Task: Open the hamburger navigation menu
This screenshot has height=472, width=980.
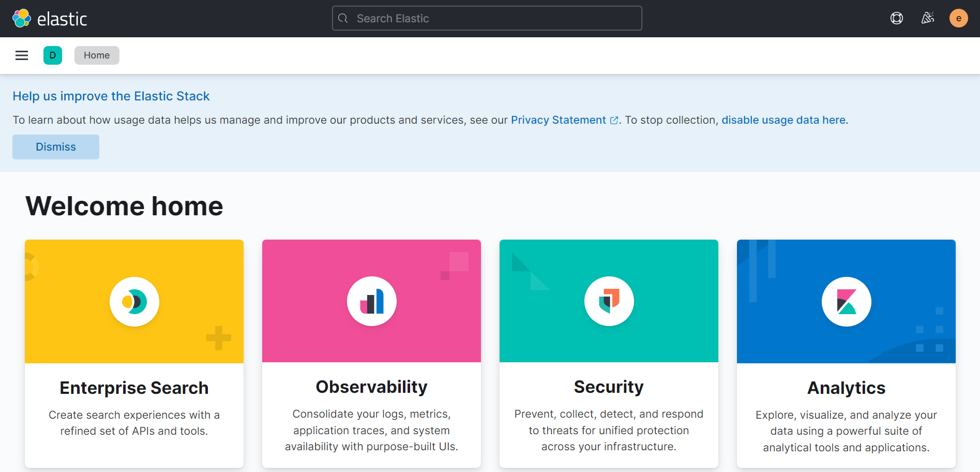Action: [22, 55]
